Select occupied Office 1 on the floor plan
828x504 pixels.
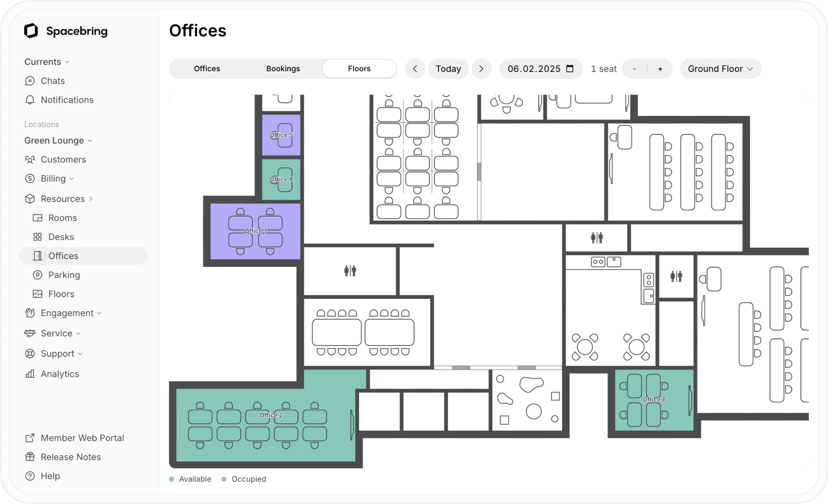255,231
